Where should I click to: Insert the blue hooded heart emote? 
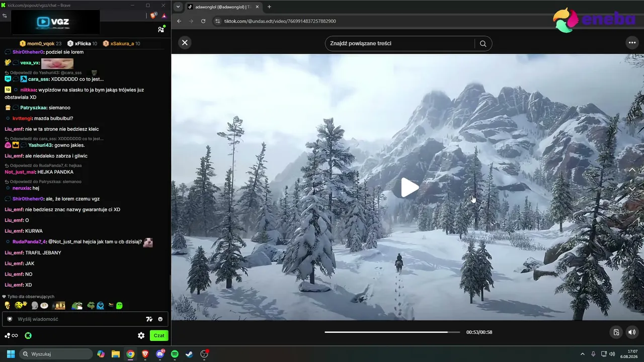pyautogui.click(x=100, y=305)
